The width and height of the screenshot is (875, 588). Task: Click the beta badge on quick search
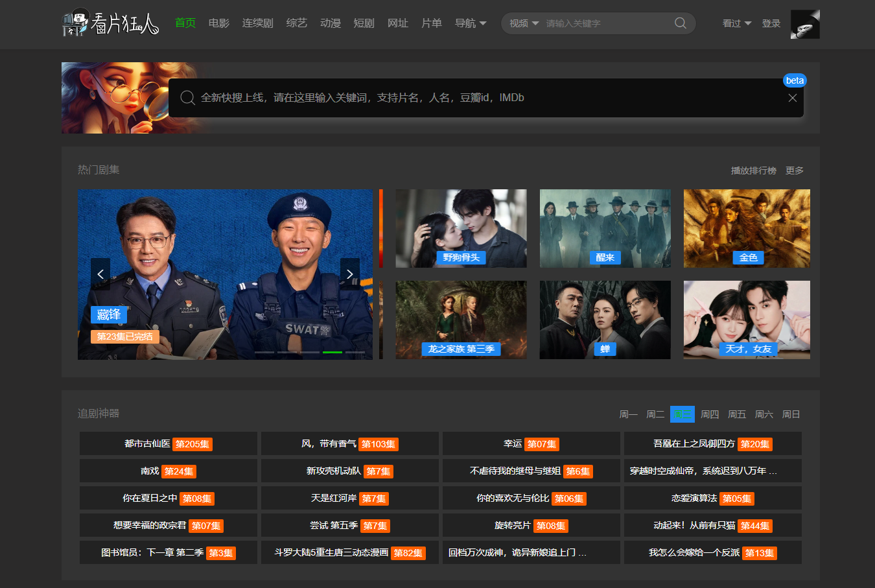pos(795,80)
